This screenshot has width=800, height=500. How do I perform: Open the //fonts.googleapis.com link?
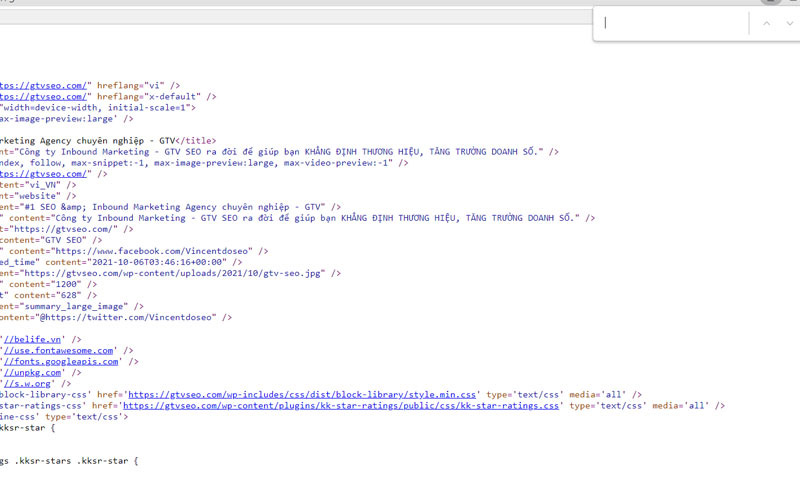click(62, 362)
